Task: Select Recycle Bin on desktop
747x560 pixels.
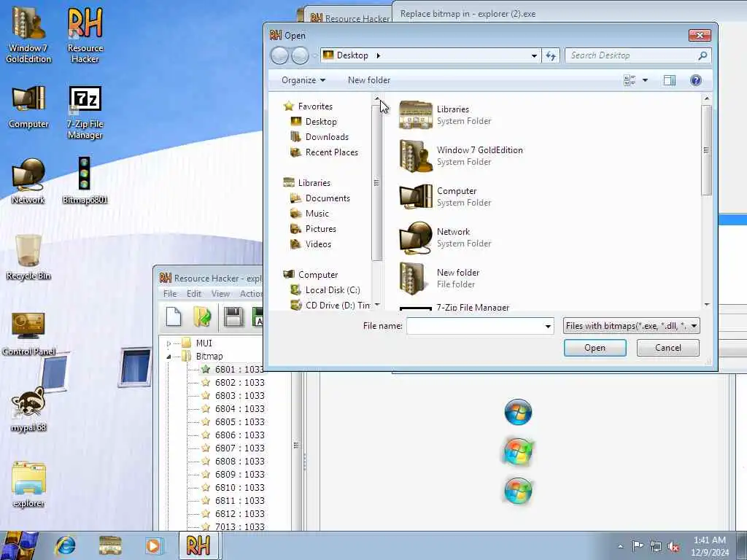Action: click(x=28, y=257)
